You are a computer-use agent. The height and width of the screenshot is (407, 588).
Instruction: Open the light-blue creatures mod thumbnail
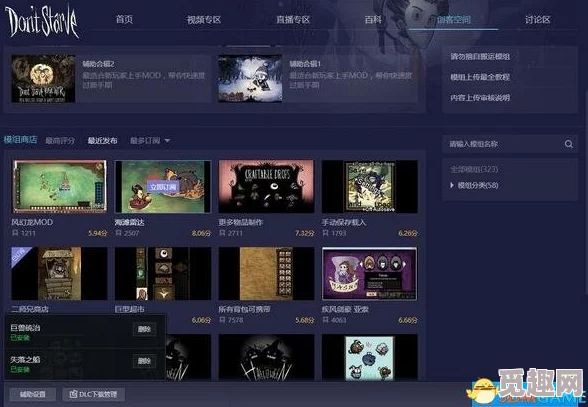coord(370,357)
